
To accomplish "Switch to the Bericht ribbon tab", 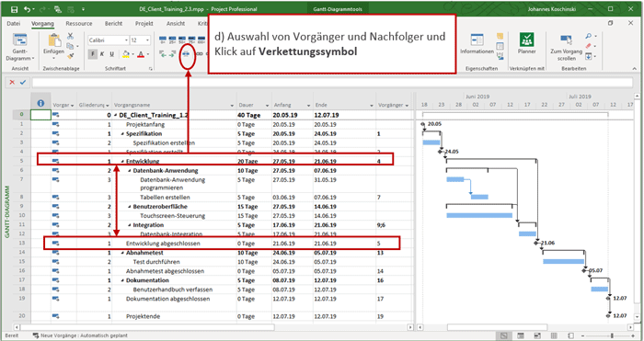I will coord(114,23).
